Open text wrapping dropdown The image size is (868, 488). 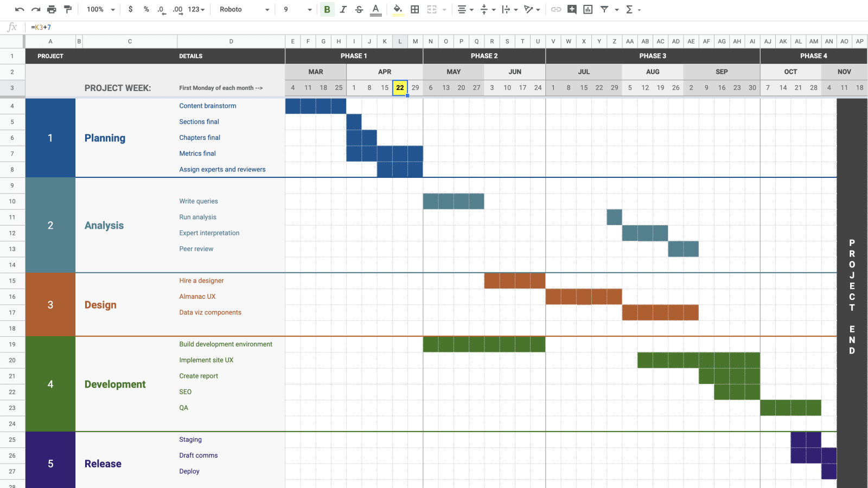click(510, 9)
